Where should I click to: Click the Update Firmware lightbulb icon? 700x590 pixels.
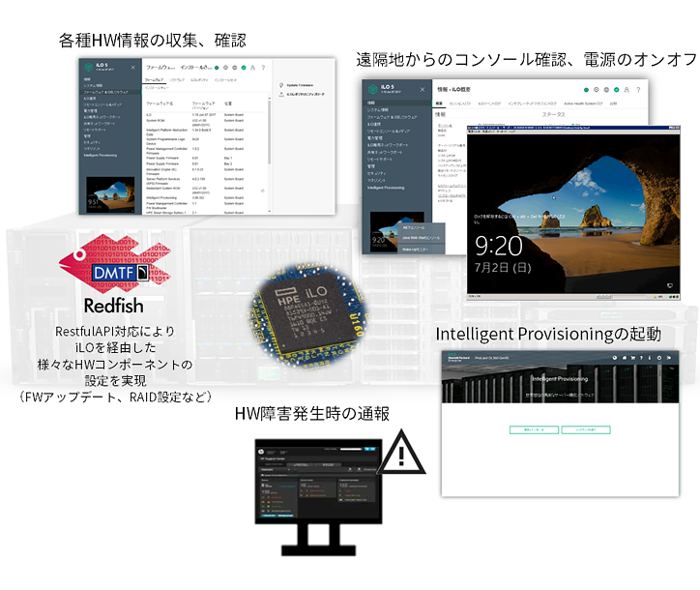tap(281, 85)
